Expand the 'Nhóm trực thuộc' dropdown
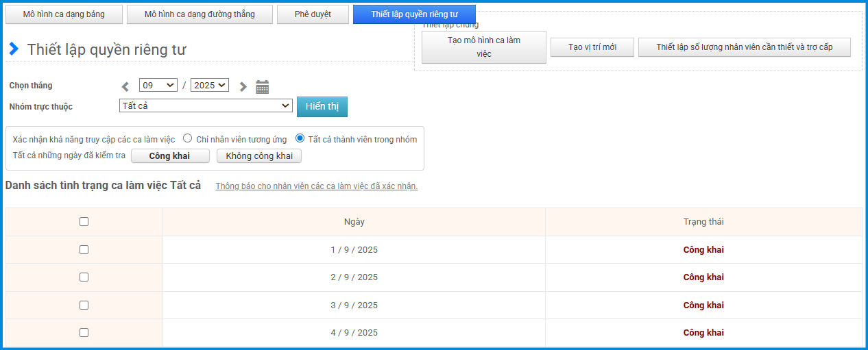868x350 pixels. click(x=206, y=106)
